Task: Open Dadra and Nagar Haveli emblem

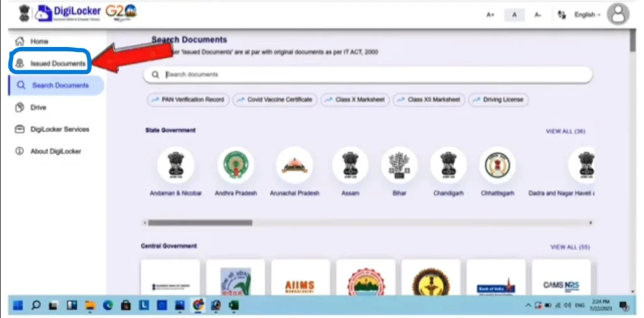Action: click(582, 165)
